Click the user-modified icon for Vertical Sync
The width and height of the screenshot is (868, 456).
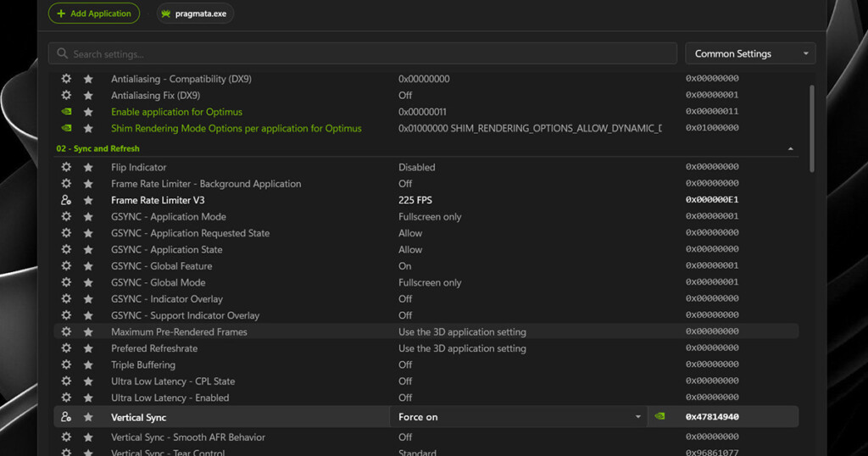pyautogui.click(x=66, y=417)
